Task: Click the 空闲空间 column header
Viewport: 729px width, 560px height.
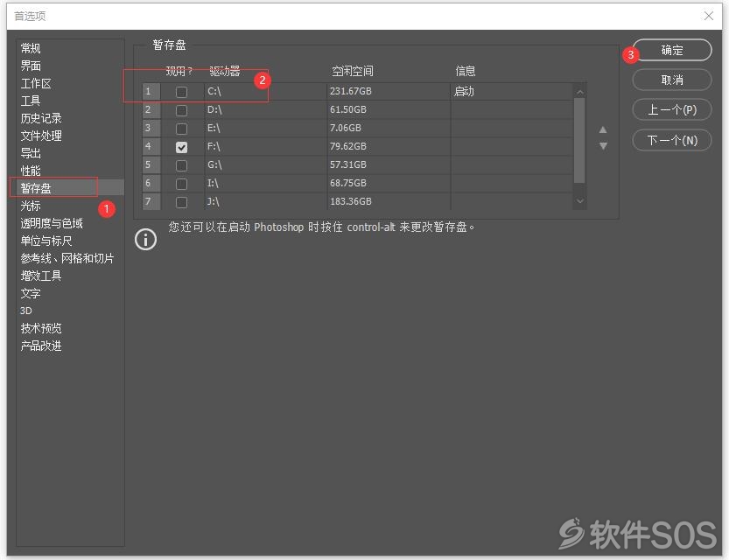Action: (x=353, y=71)
